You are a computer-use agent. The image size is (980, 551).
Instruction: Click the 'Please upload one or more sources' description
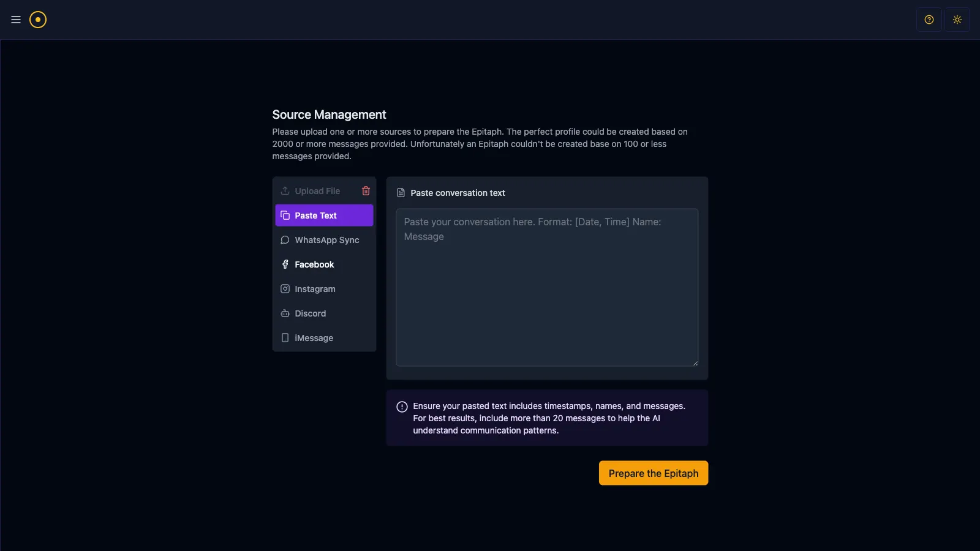[x=480, y=144]
